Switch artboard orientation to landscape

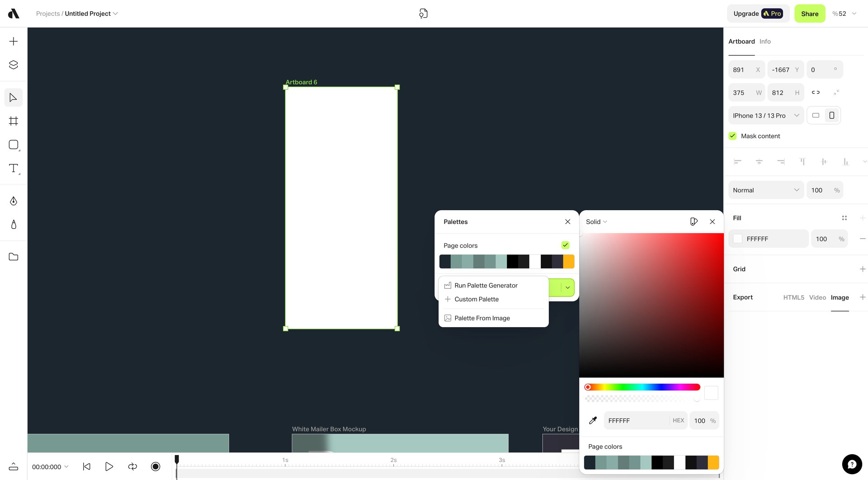[816, 115]
